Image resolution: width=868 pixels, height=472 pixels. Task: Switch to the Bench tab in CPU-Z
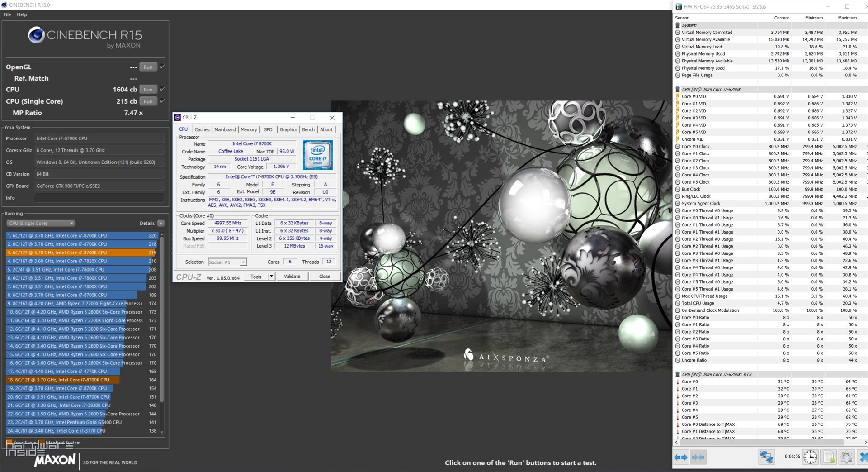(x=308, y=129)
